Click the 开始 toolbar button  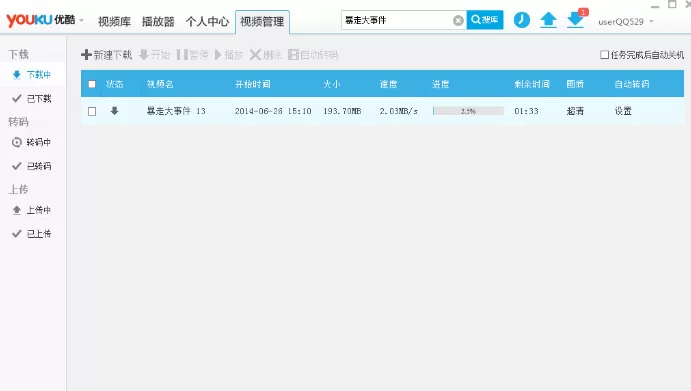point(154,55)
